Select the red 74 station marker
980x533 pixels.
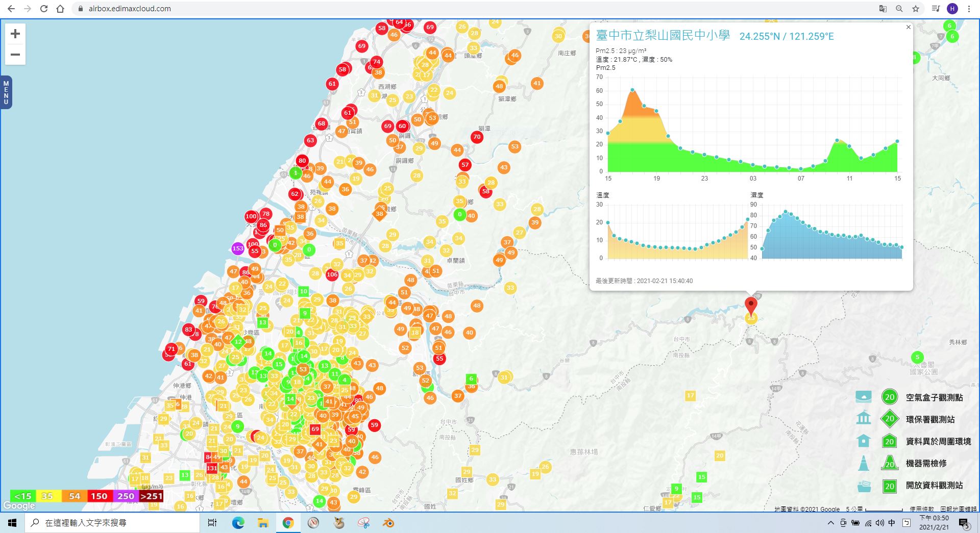(376, 62)
